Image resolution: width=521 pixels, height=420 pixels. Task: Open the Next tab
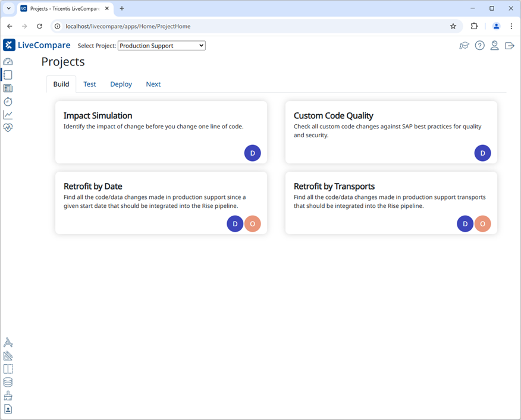153,84
